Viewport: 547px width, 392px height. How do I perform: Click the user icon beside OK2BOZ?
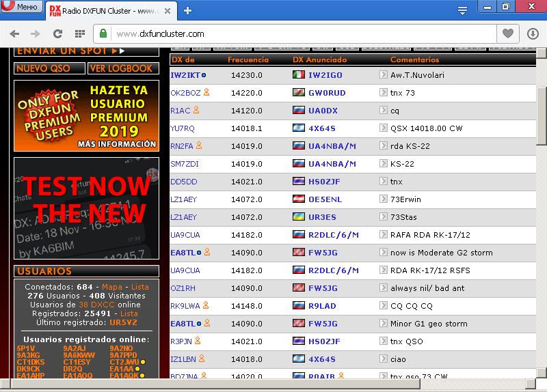tap(206, 92)
